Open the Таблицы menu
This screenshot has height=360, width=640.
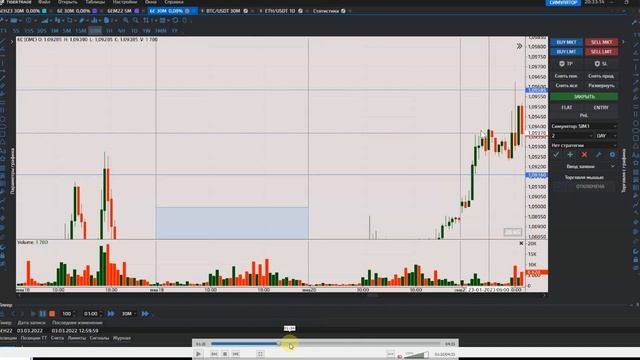[x=95, y=2]
